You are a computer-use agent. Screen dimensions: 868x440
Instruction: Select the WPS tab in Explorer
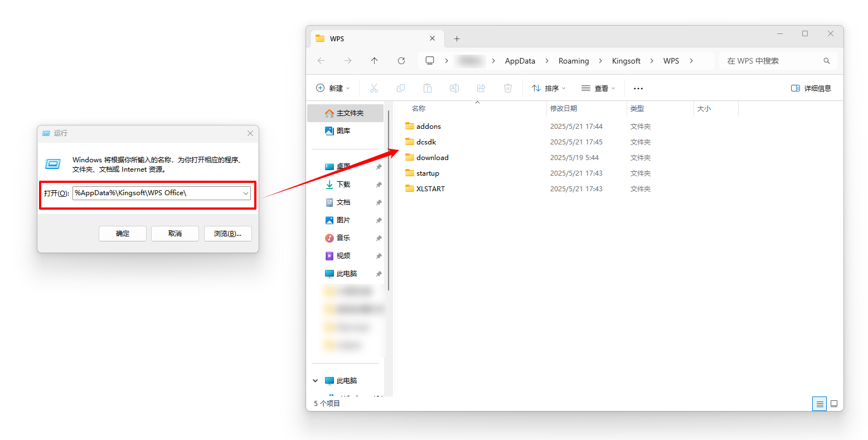(x=377, y=38)
